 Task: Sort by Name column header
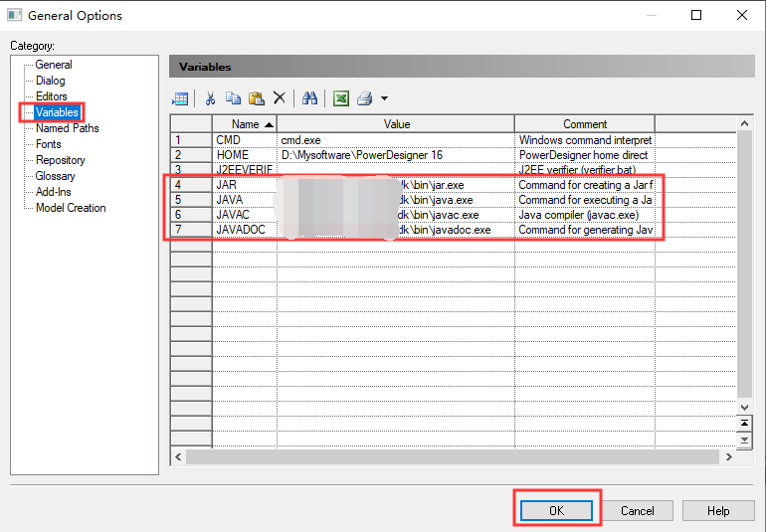tap(245, 124)
